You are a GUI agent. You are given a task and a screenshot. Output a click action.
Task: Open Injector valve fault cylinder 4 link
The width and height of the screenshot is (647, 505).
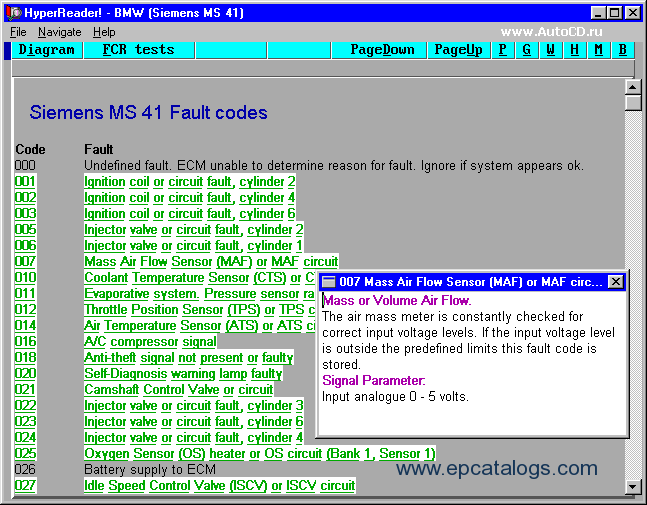(x=194, y=438)
